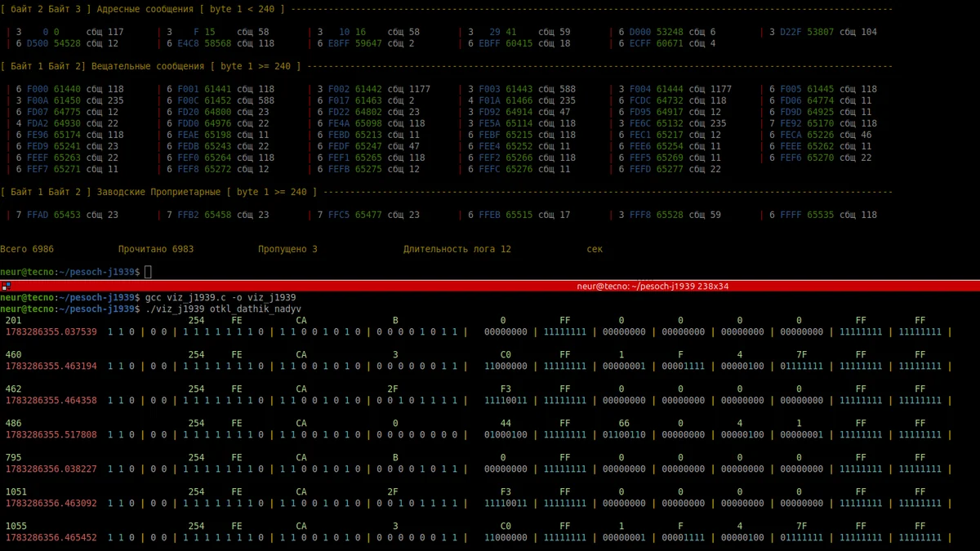The height and width of the screenshot is (551, 980).
Task: Select the Заводские Проприетарные section header
Action: [158, 192]
